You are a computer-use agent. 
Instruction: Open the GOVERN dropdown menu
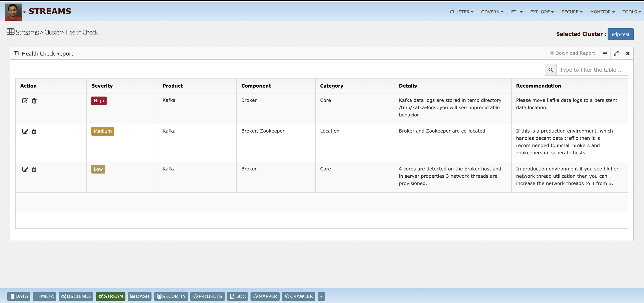click(x=492, y=12)
